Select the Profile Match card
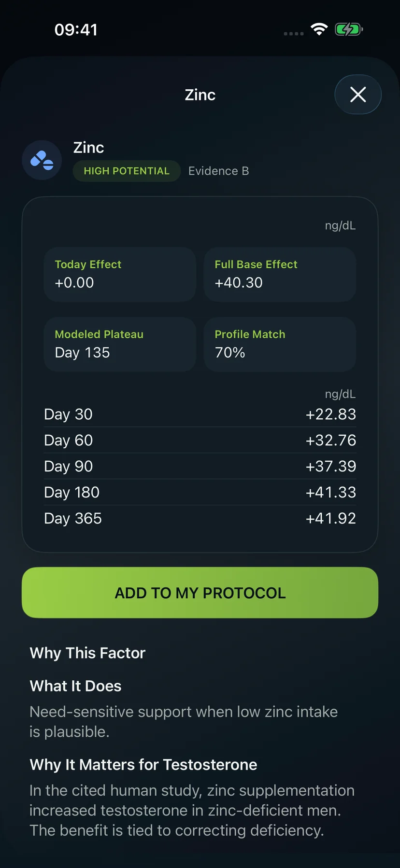Screen dimensions: 400x868 pos(280,344)
